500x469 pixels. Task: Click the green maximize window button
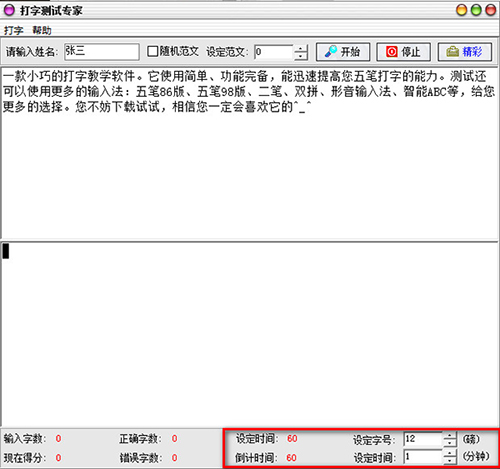click(x=476, y=10)
